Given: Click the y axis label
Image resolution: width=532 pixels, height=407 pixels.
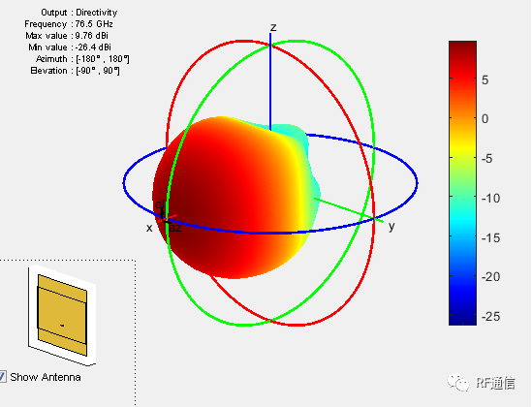Looking at the screenshot, I should pos(391,226).
